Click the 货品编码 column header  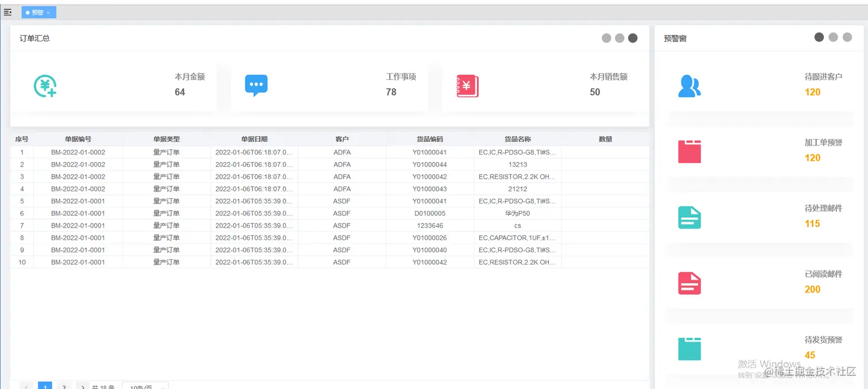tap(430, 139)
